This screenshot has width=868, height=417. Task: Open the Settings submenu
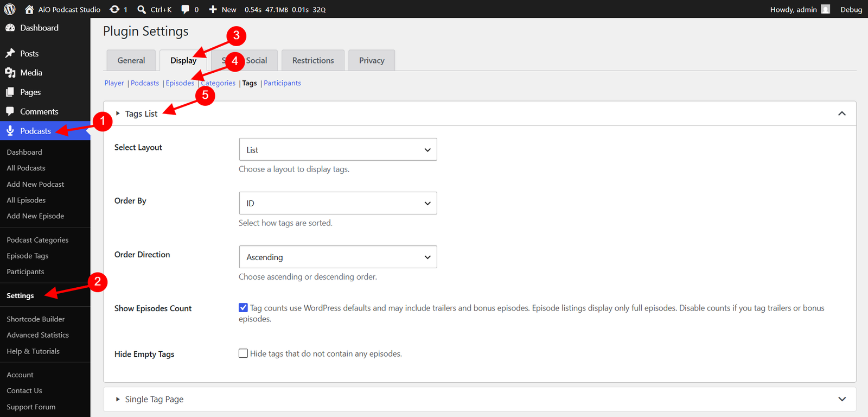[x=20, y=295]
